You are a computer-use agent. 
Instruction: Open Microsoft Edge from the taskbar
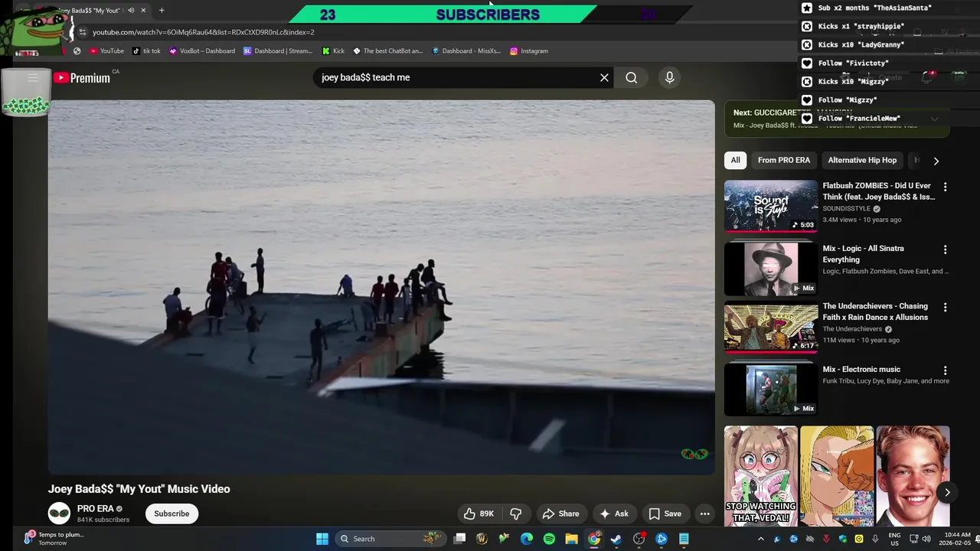coord(527,539)
